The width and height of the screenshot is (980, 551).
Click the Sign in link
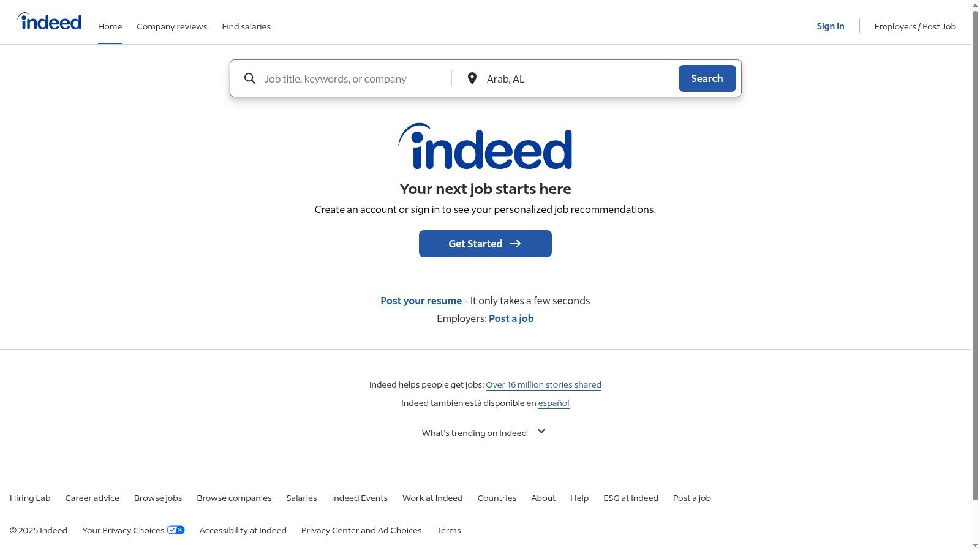(x=830, y=26)
